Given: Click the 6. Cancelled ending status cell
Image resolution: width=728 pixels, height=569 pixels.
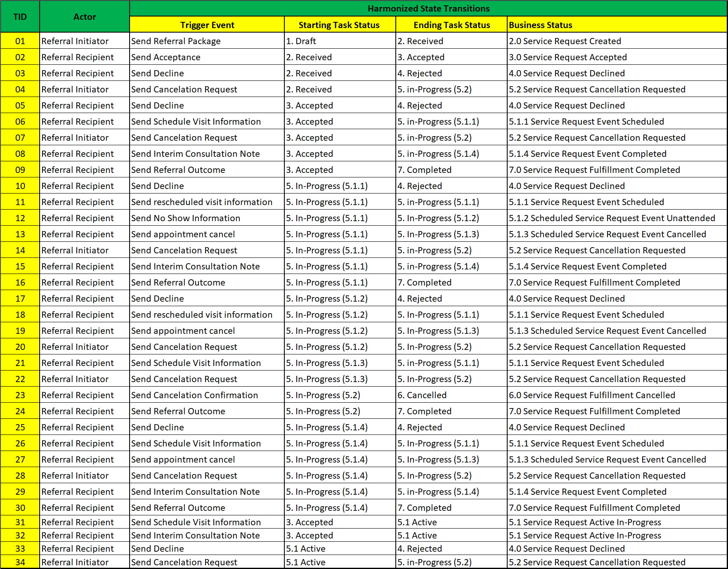Looking at the screenshot, I should pyautogui.click(x=422, y=395).
